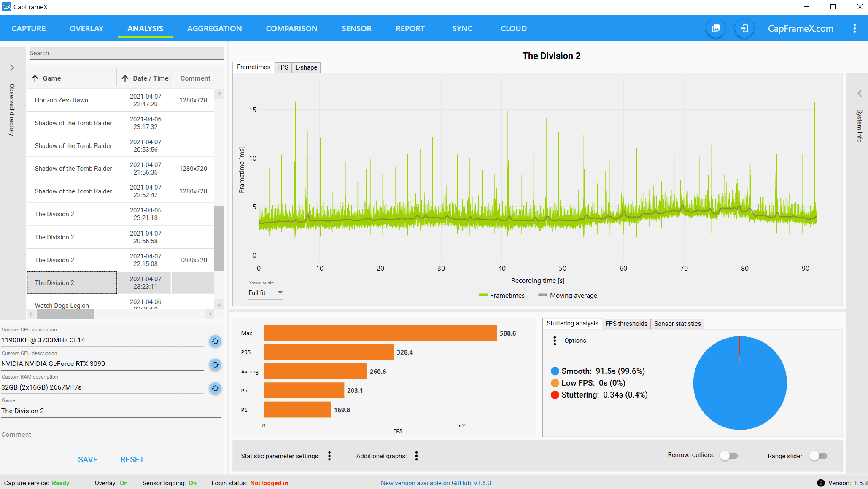Expand the Observed directory side panel
The height and width of the screenshot is (489, 868).
tap(12, 67)
